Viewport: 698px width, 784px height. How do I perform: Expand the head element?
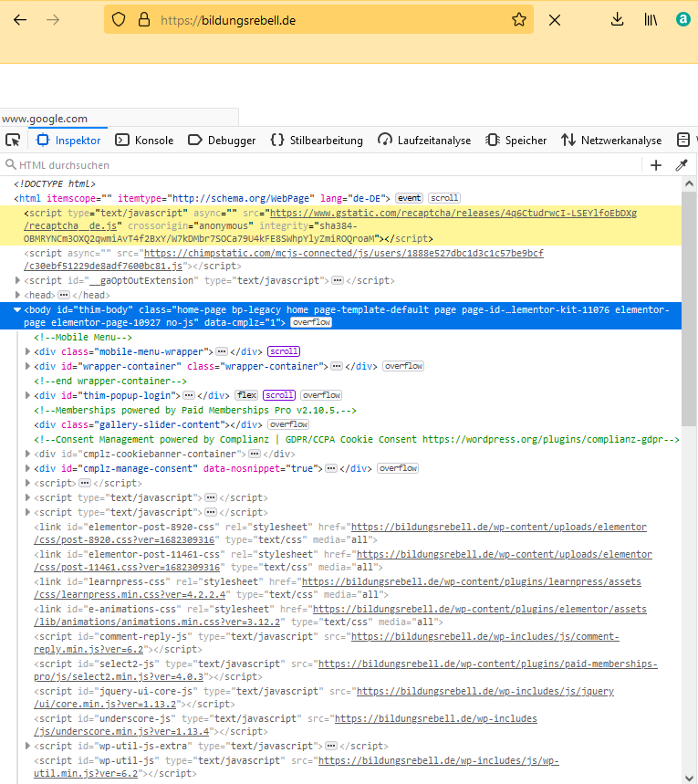click(x=17, y=295)
